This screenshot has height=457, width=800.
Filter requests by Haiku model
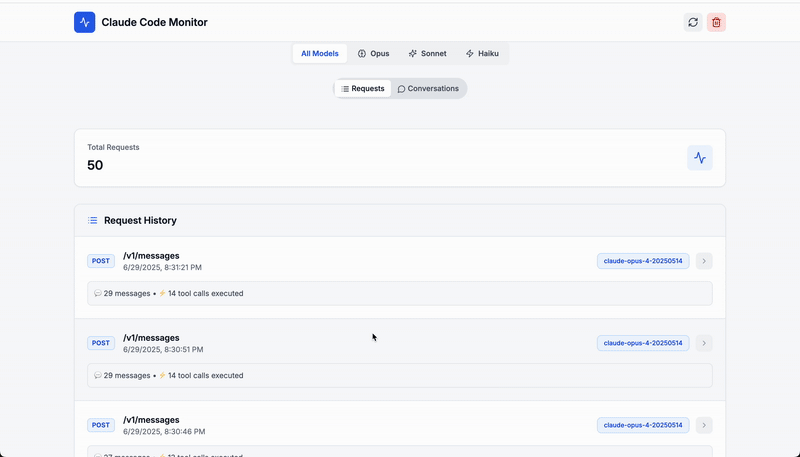pos(482,54)
